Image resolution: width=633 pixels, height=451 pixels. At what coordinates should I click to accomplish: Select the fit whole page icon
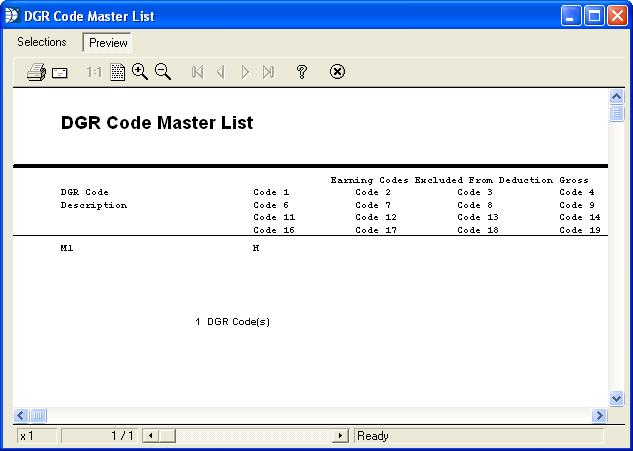[x=117, y=72]
